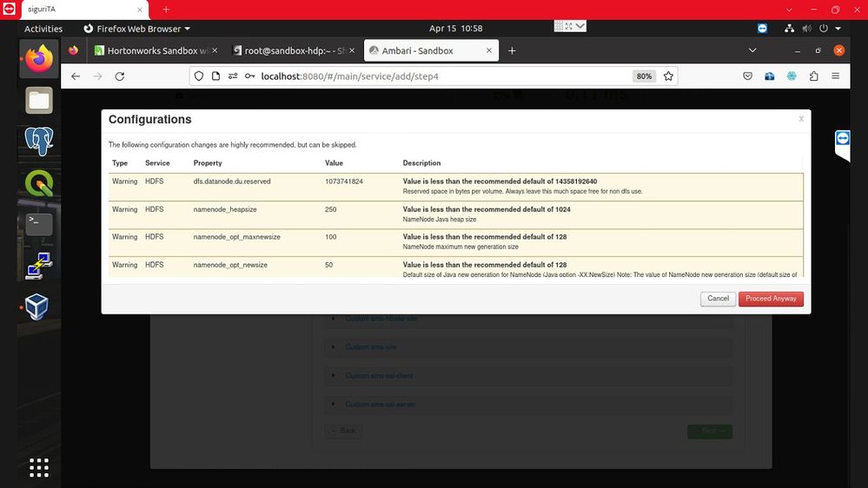Select namenode_heapsize property text

click(225, 209)
